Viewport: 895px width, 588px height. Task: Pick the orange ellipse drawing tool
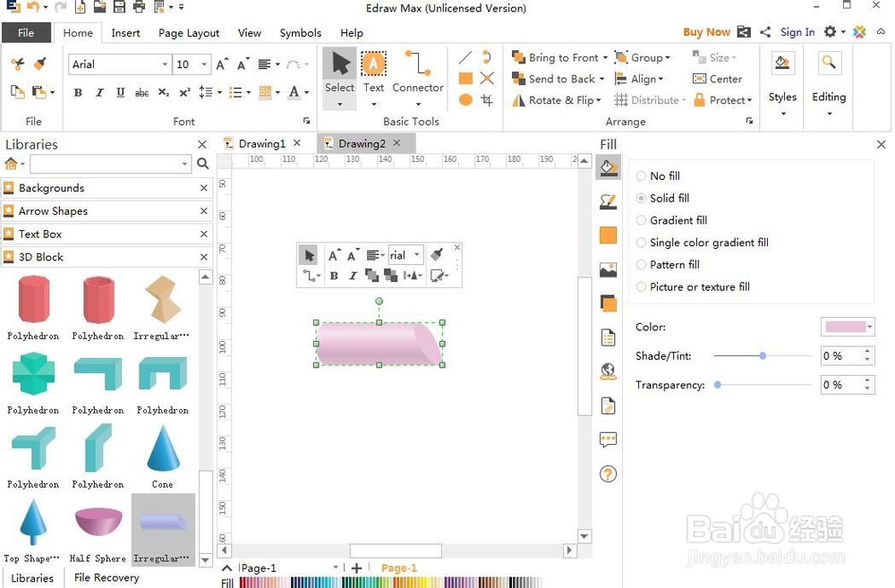(465, 100)
